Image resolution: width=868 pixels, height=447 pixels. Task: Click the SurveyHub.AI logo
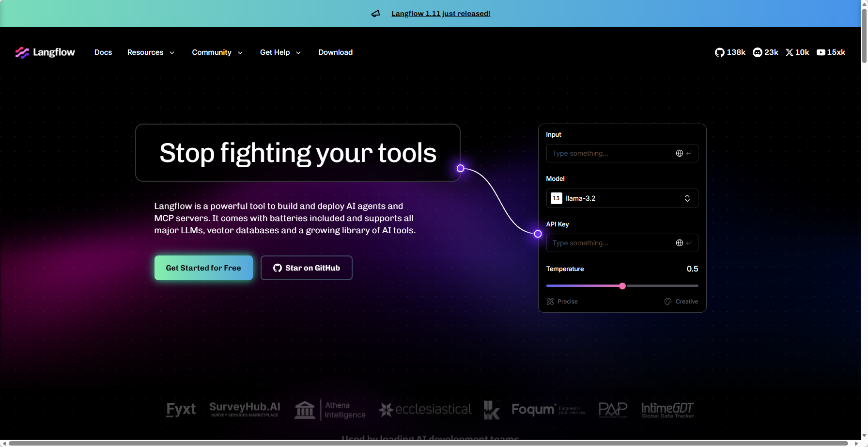245,409
